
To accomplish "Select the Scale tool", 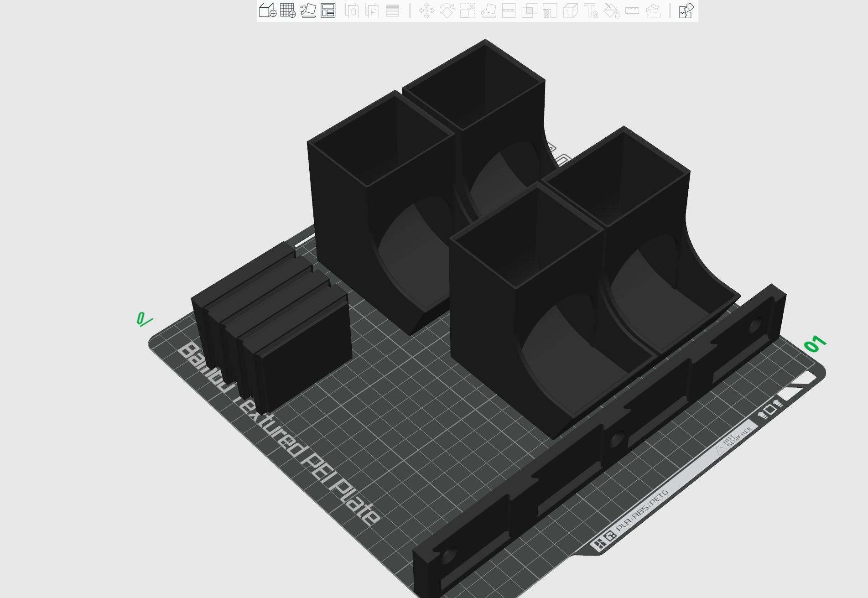I will coord(468,10).
